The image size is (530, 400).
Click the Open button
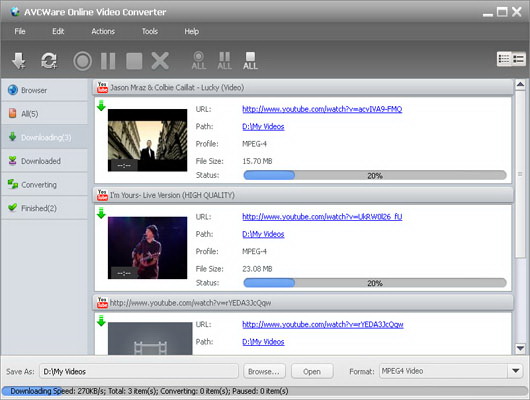click(312, 371)
